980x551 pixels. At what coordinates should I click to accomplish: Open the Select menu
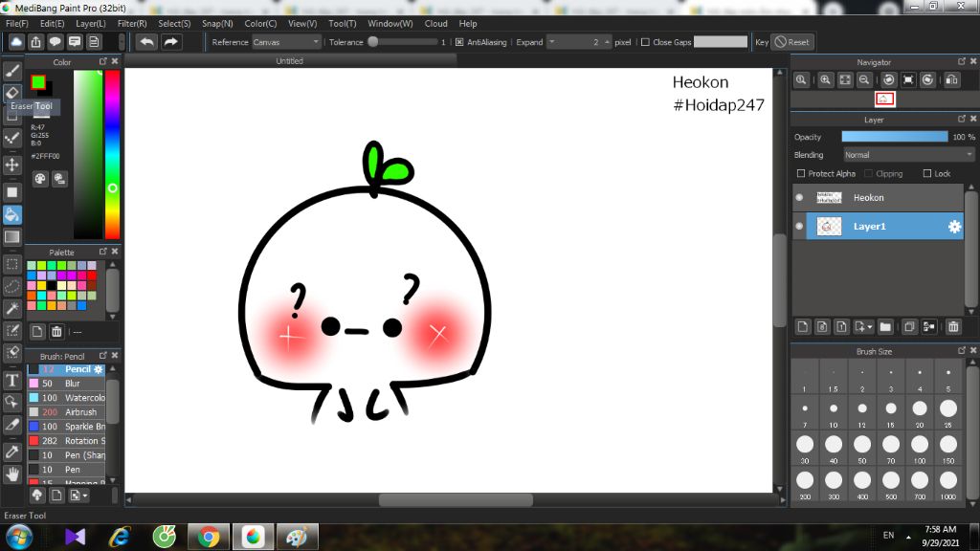click(174, 24)
